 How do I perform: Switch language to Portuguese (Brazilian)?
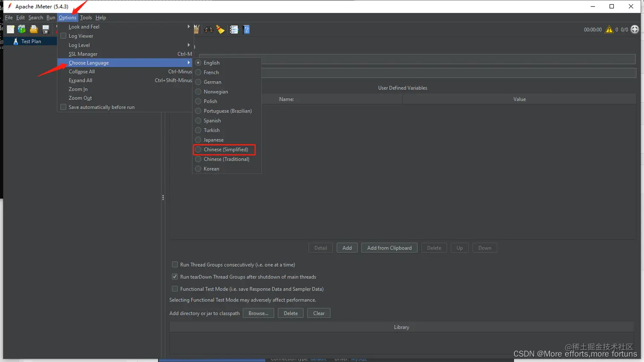pyautogui.click(x=227, y=111)
